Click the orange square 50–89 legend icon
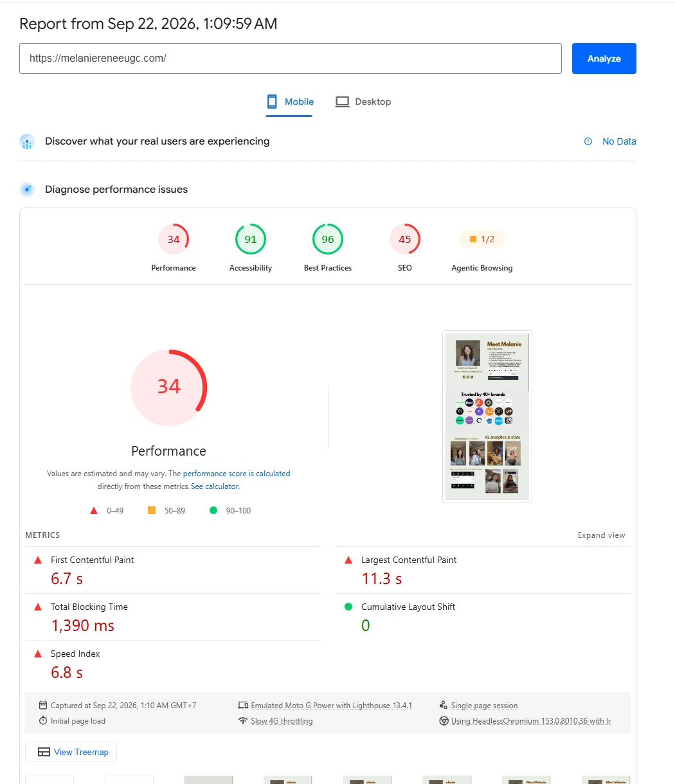The image size is (675, 784). 152,510
